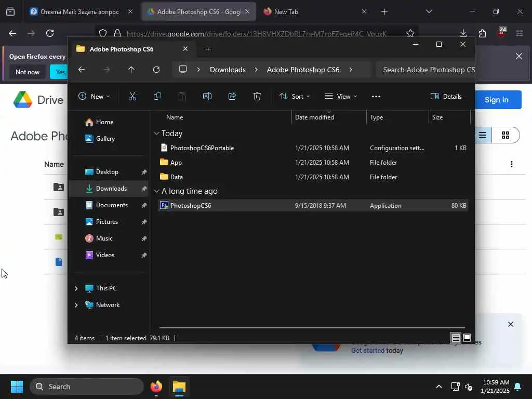Click the Windows Start button
The height and width of the screenshot is (399, 532).
(x=17, y=387)
